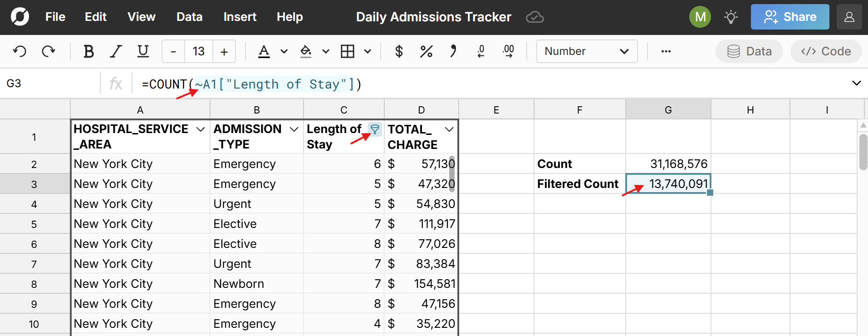Open the Number format dropdown

[587, 51]
